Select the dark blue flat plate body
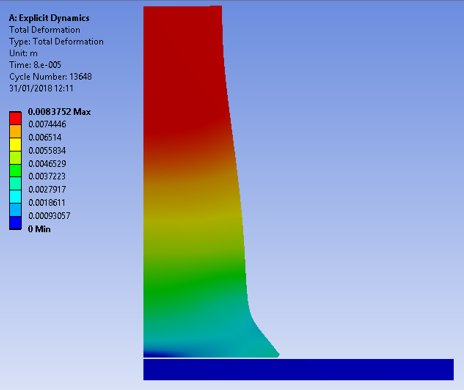Screen dimensions: 464x390 coord(299,369)
